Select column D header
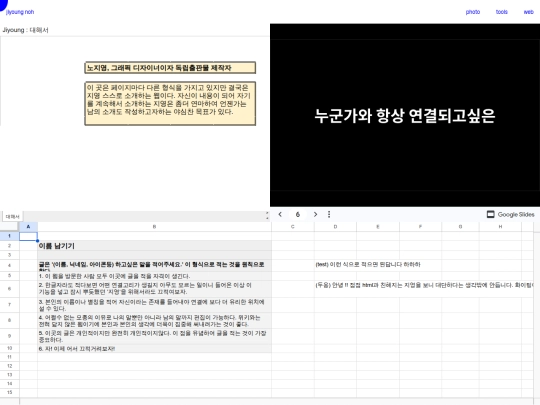 coord(335,227)
